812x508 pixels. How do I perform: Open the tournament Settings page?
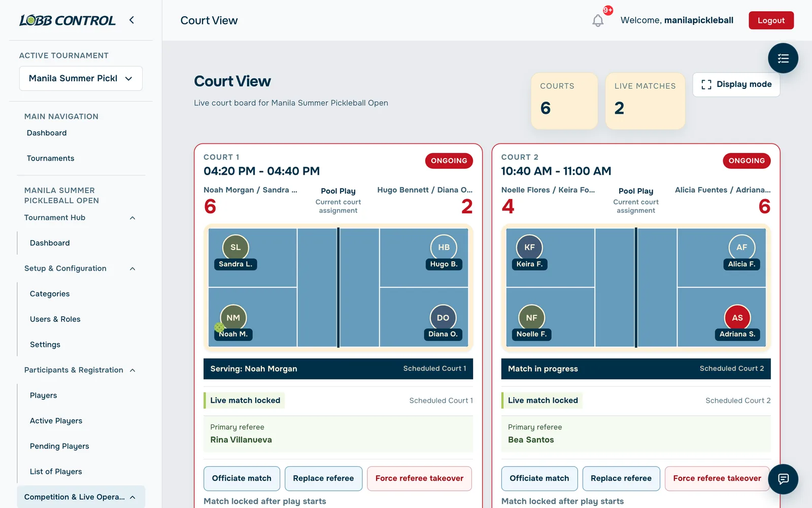45,344
